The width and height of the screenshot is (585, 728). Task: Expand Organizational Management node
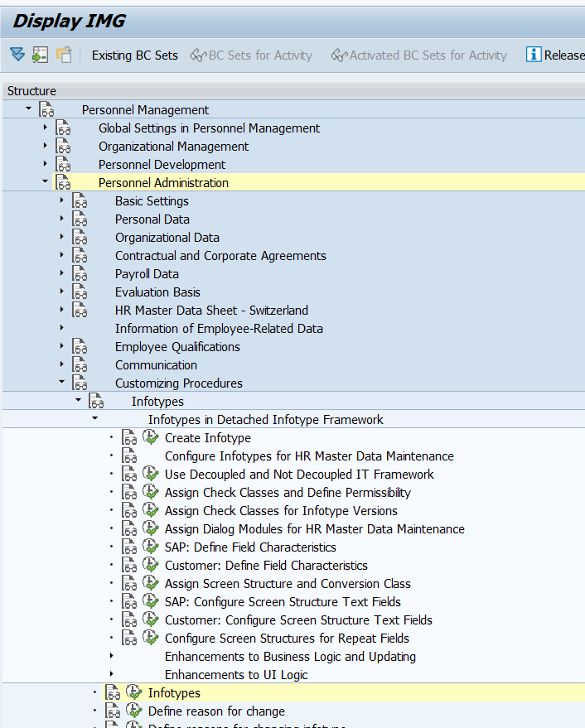[45, 145]
